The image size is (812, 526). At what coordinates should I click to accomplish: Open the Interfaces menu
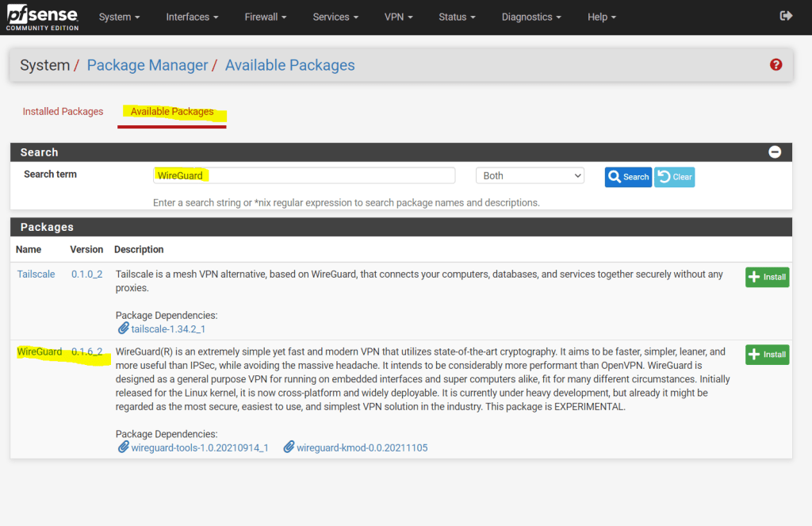(192, 17)
